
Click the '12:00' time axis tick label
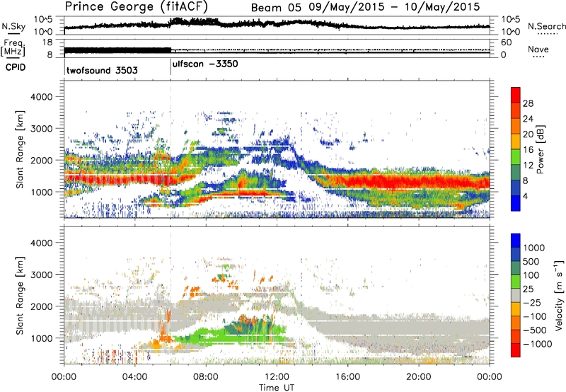coord(277,377)
